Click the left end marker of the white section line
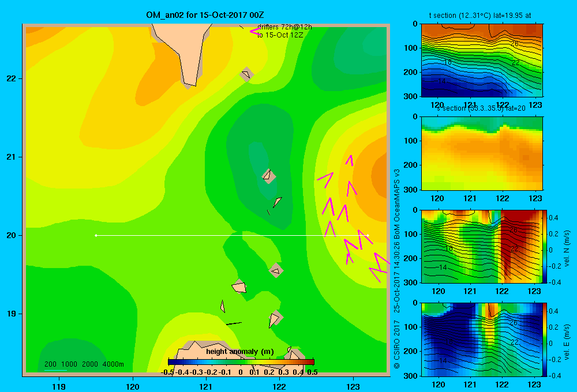 [x=96, y=235]
